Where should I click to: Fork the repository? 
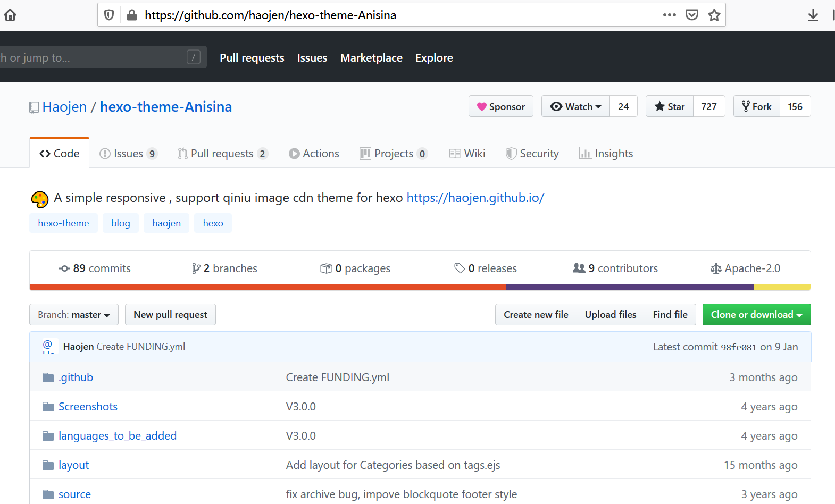(x=757, y=106)
